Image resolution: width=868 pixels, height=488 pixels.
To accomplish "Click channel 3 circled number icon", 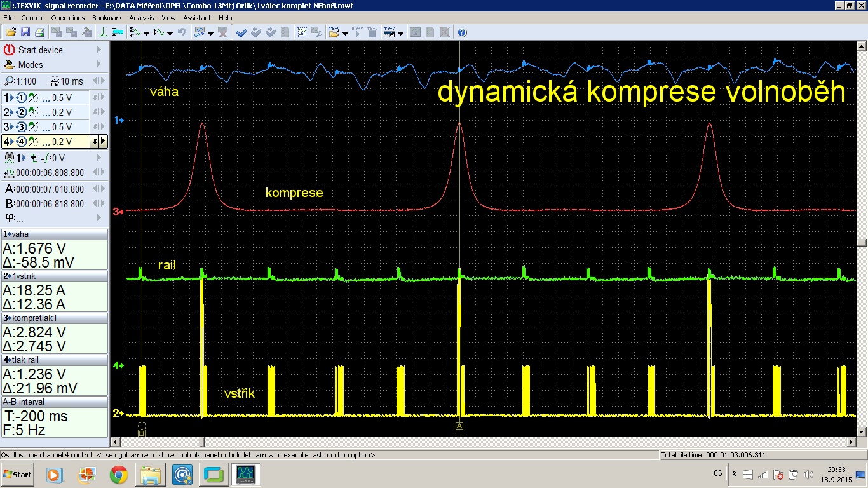I will click(x=22, y=127).
